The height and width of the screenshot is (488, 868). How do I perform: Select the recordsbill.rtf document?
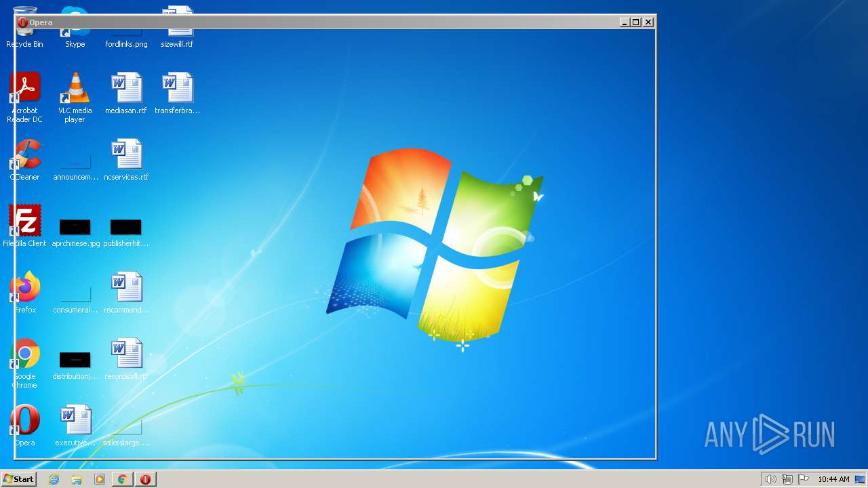pyautogui.click(x=126, y=359)
